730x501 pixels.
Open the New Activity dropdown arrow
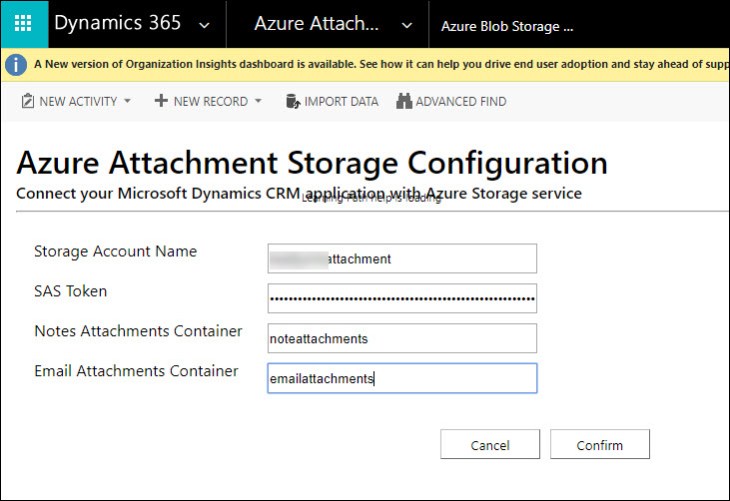pos(127,101)
